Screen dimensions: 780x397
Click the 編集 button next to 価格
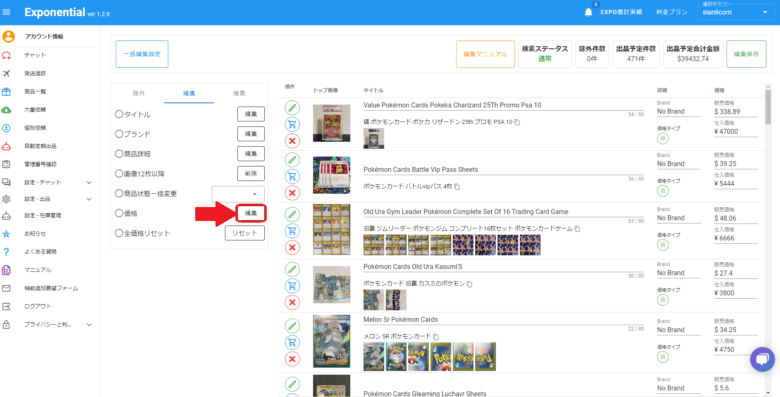pyautogui.click(x=251, y=213)
